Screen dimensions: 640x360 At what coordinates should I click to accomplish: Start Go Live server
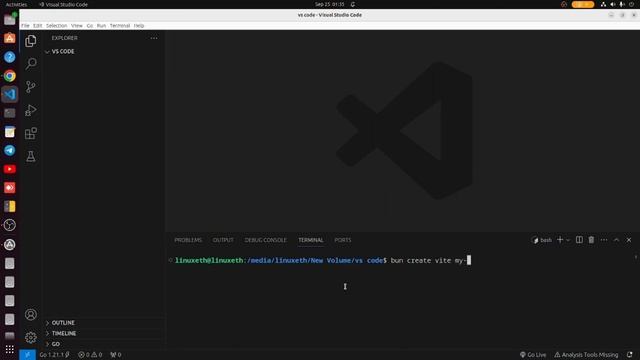[x=533, y=355]
